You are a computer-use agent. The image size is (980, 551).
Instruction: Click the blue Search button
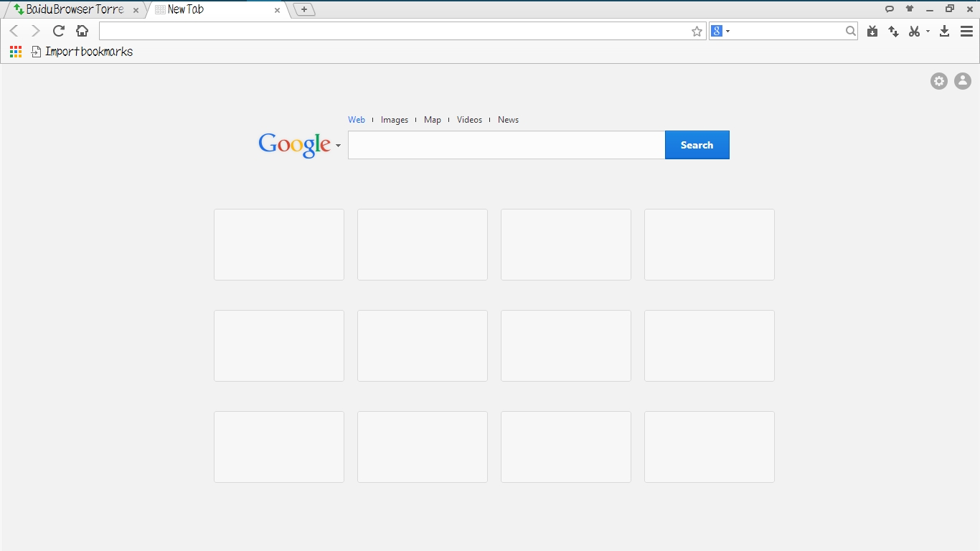[x=697, y=145]
